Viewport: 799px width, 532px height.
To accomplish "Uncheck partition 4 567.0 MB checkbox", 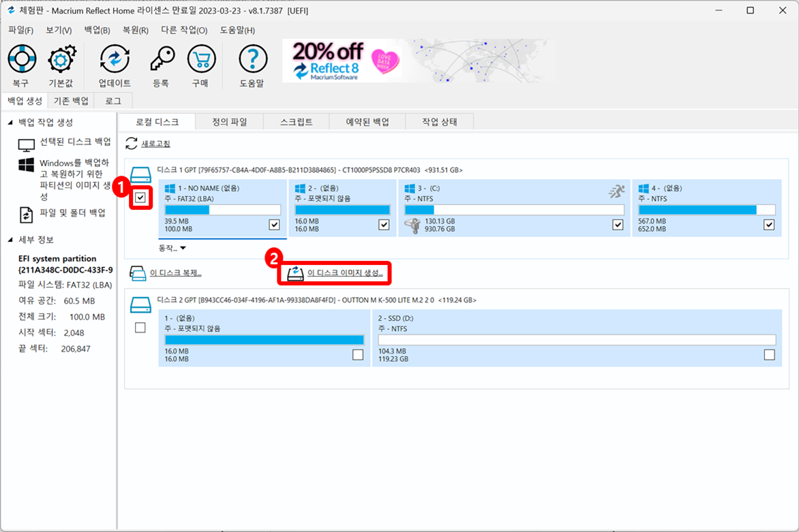I will [769, 225].
